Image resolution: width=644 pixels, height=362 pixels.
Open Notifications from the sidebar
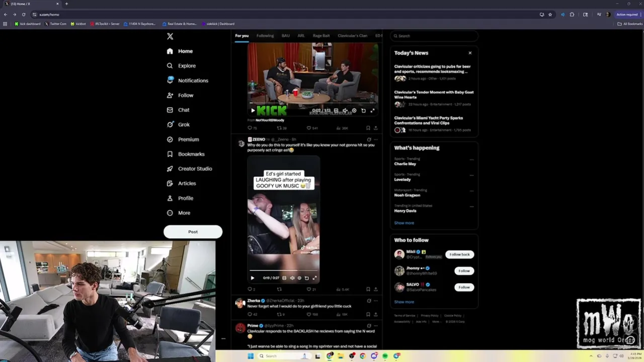point(187,80)
